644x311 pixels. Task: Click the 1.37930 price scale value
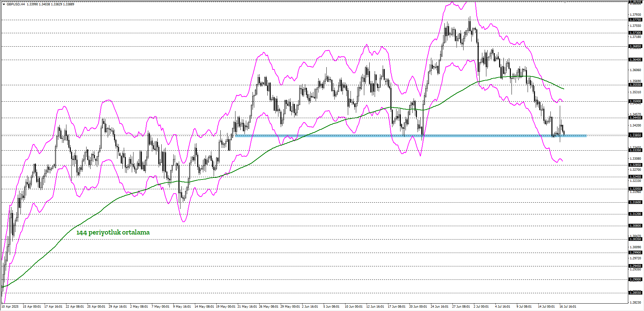coord(636,15)
